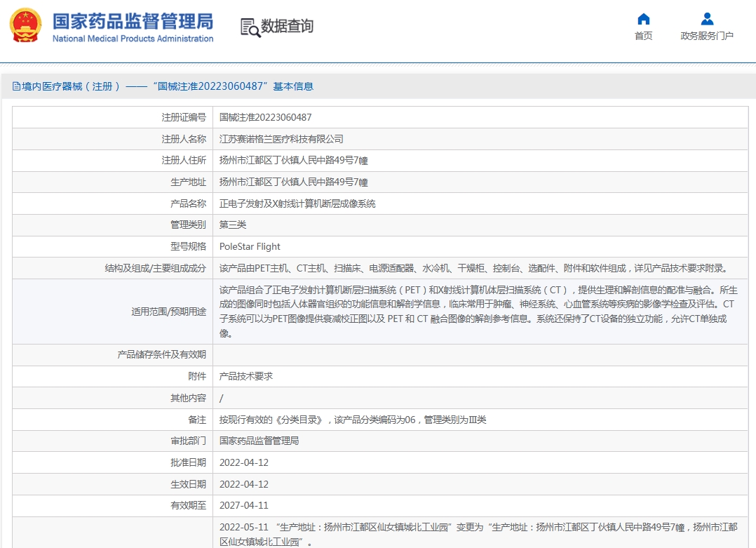Viewport: 756px width, 548px height.
Task: Click the 结构及组成/主要组成成分 label
Action: pos(155,268)
